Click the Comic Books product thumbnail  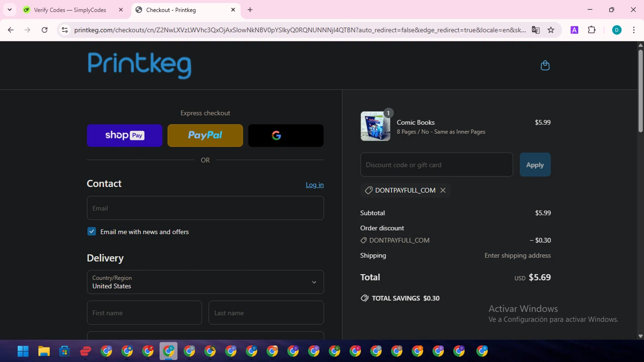[x=375, y=126]
